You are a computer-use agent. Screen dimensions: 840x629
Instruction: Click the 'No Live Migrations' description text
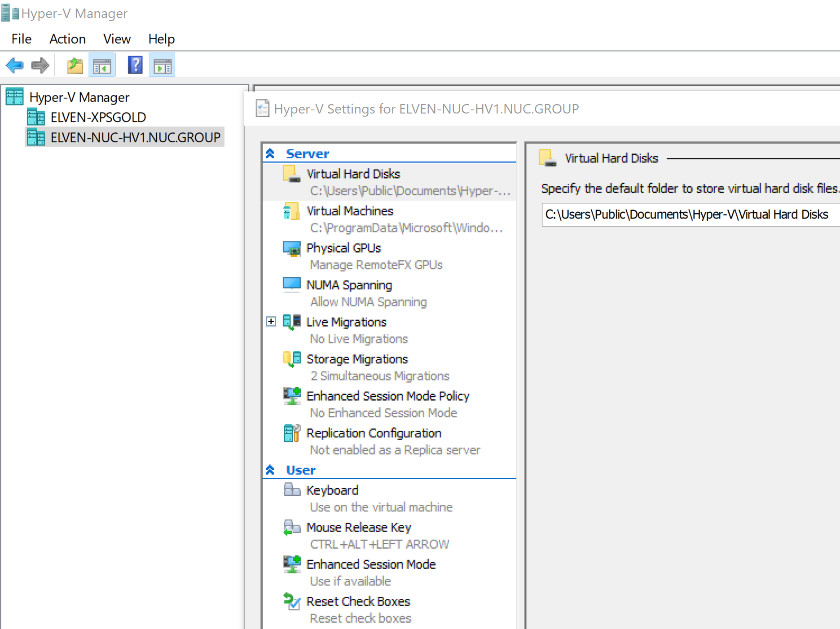point(359,339)
